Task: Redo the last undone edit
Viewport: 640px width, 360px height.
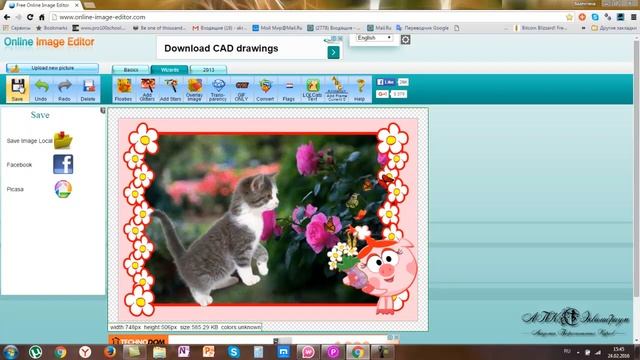Action: click(64, 89)
